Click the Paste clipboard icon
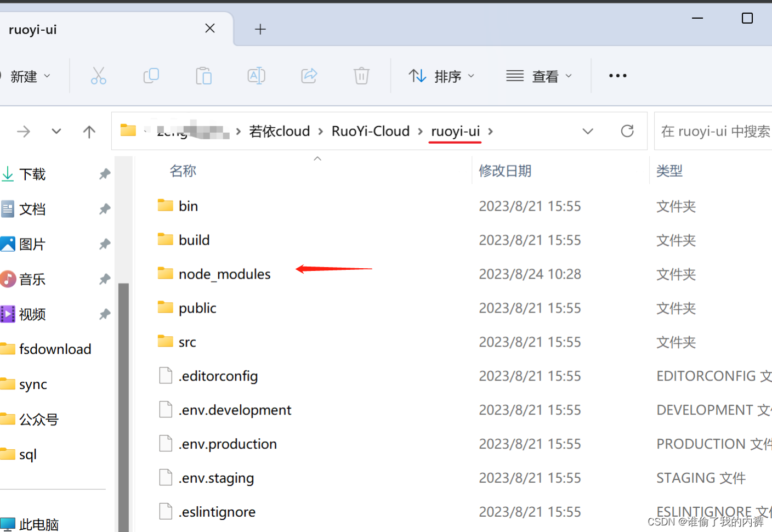772x532 pixels. tap(203, 76)
